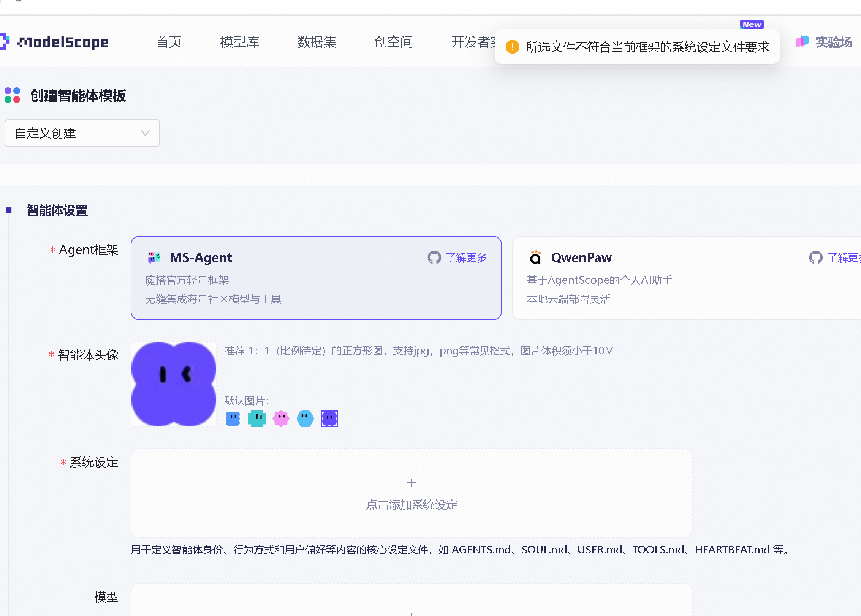The image size is (861, 616).
Task: Open the 开发者 nav item
Action: [473, 42]
